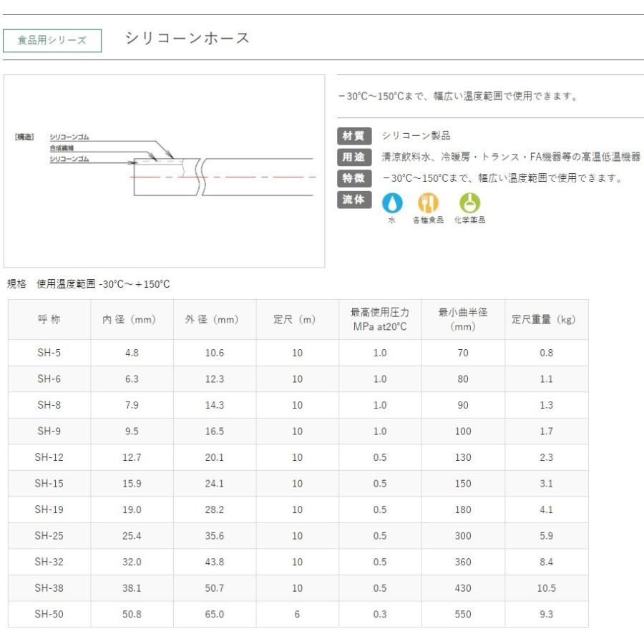Click inner diameter value 7.9
This screenshot has width=644, height=644.
pyautogui.click(x=132, y=405)
